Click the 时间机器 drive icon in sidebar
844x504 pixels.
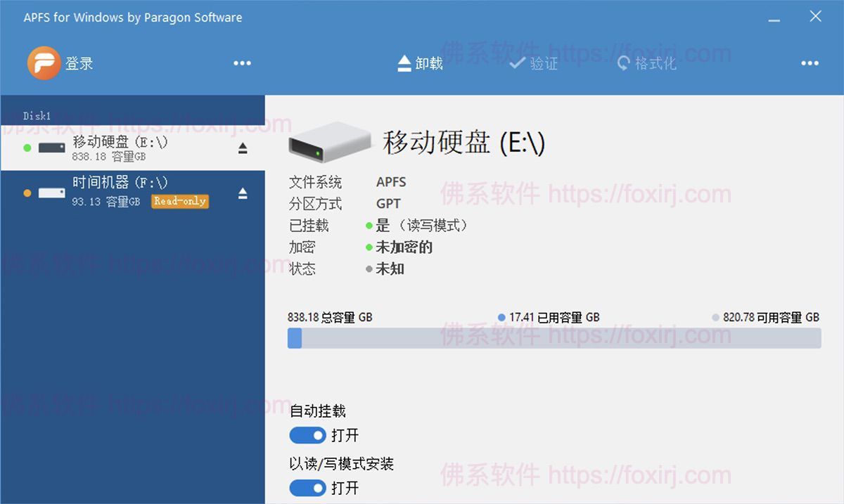point(51,193)
